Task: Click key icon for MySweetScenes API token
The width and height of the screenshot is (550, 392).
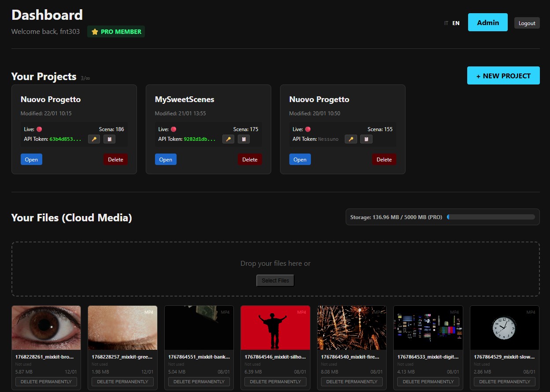Action: click(x=228, y=139)
